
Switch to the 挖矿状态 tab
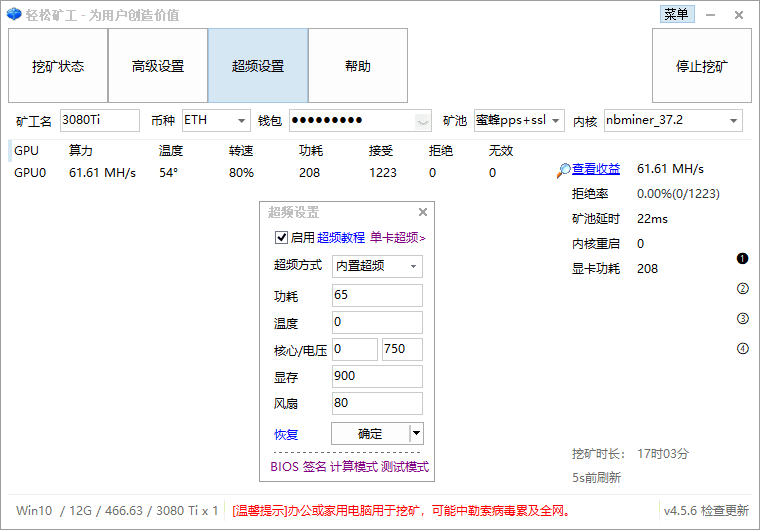[x=58, y=66]
